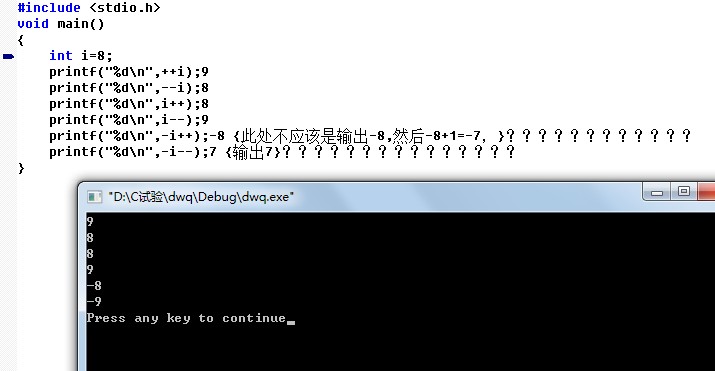The width and height of the screenshot is (715, 371).
Task: Click 'Press any key to continue' in console
Action: click(186, 318)
